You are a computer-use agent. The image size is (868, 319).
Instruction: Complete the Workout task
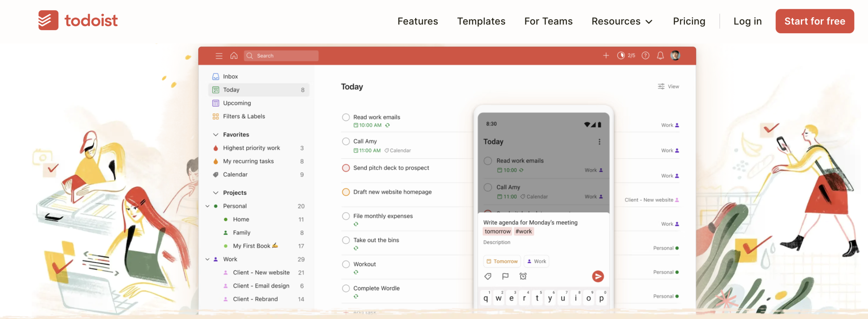point(346,264)
